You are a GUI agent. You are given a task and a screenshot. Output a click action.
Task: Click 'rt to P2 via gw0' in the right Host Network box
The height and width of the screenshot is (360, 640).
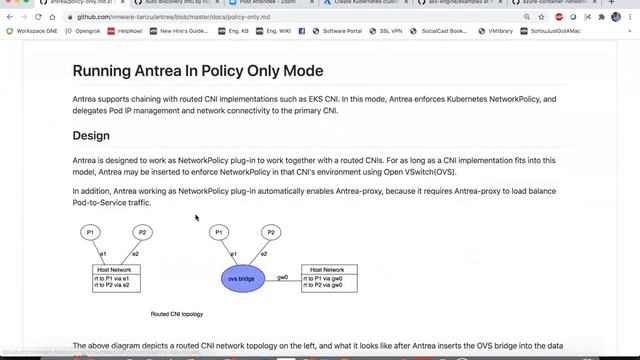323,285
